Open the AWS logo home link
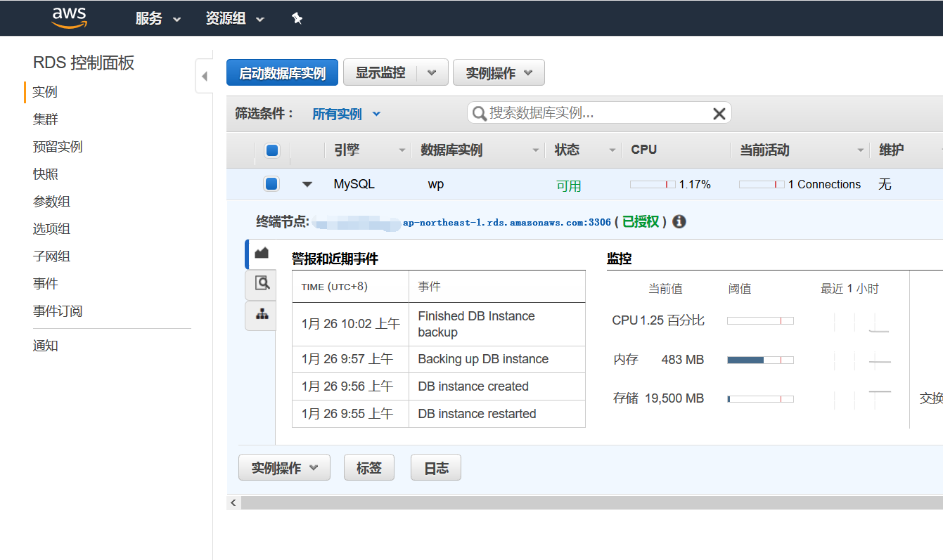The height and width of the screenshot is (560, 943). pyautogui.click(x=70, y=18)
